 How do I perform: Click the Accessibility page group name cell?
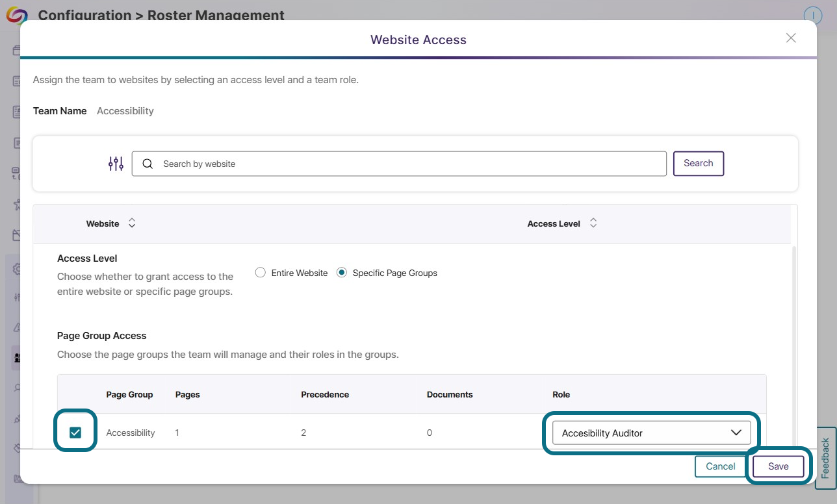pyautogui.click(x=131, y=433)
